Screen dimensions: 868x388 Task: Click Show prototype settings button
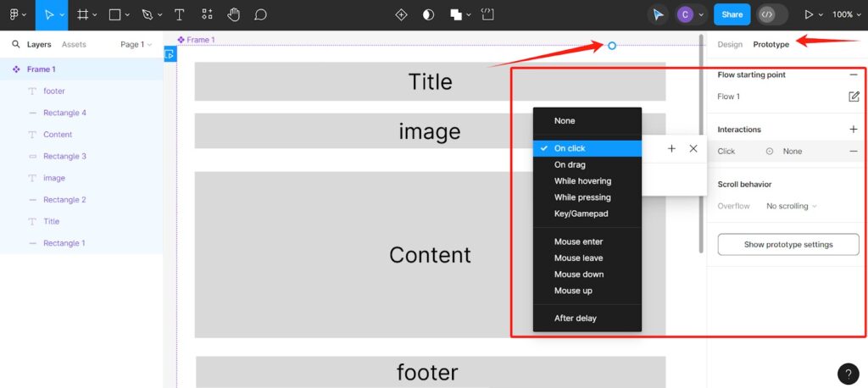(788, 244)
